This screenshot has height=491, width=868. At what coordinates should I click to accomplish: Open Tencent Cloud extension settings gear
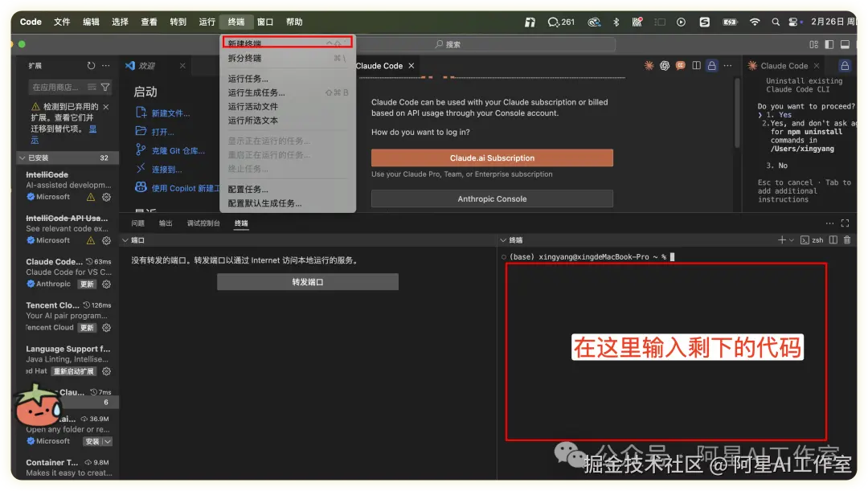[106, 328]
